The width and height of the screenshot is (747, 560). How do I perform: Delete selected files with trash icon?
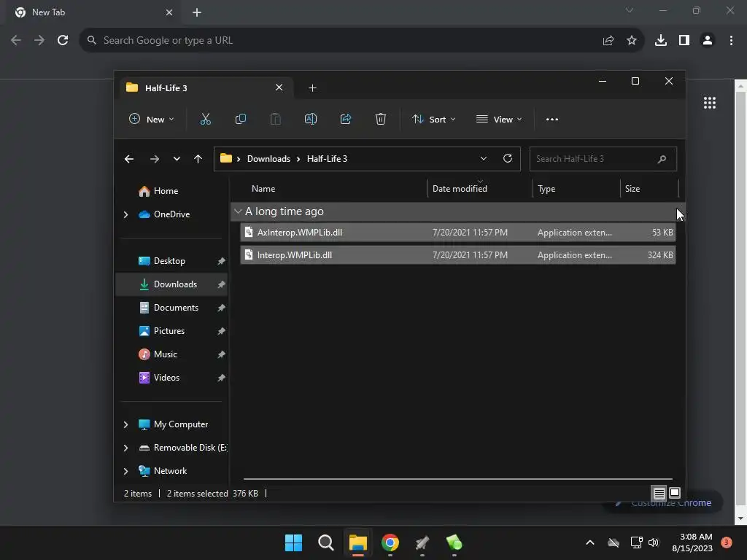pos(381,119)
